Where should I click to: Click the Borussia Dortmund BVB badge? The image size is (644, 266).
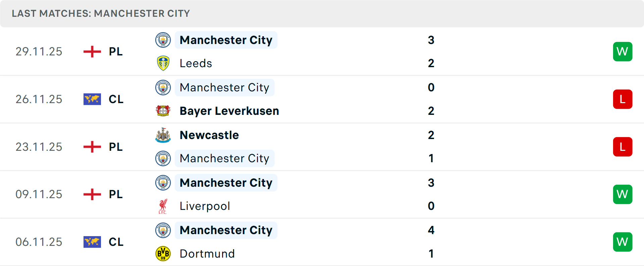(163, 254)
